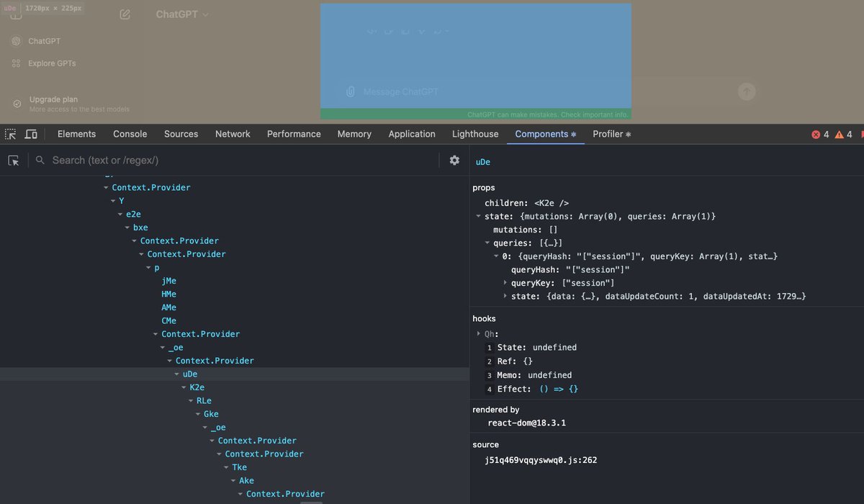This screenshot has width=864, height=504.
Task: Select the HMe component
Action: point(168,294)
